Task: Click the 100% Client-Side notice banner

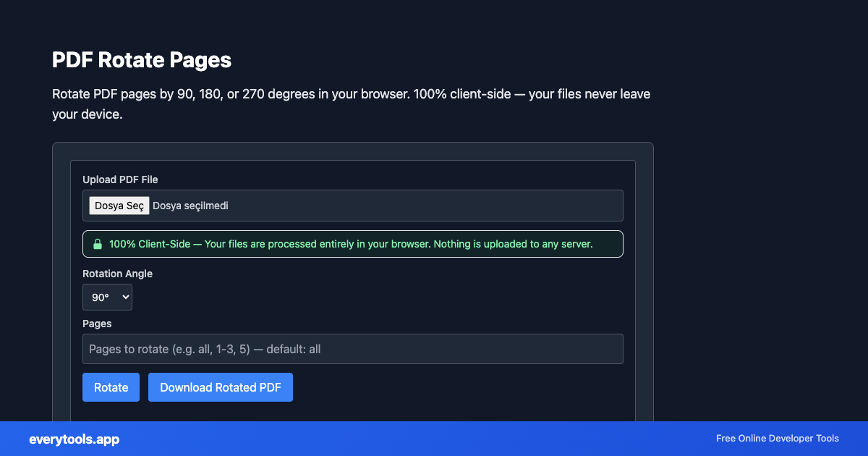Action: click(x=353, y=244)
